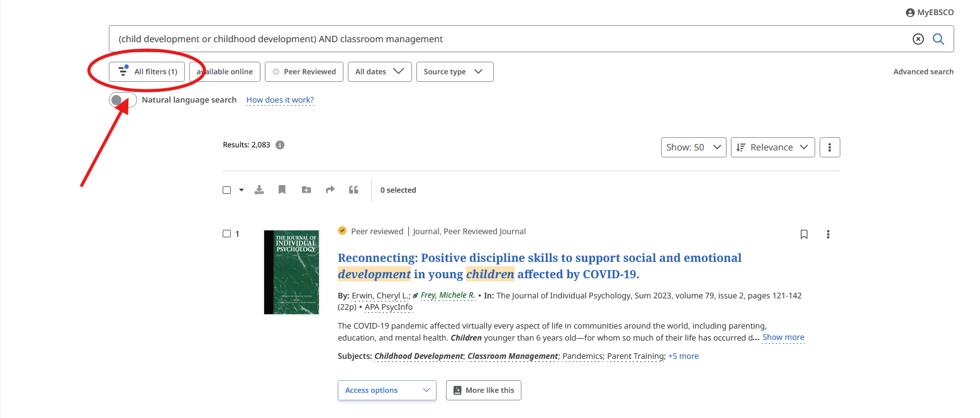Clear the search box text

[x=918, y=39]
